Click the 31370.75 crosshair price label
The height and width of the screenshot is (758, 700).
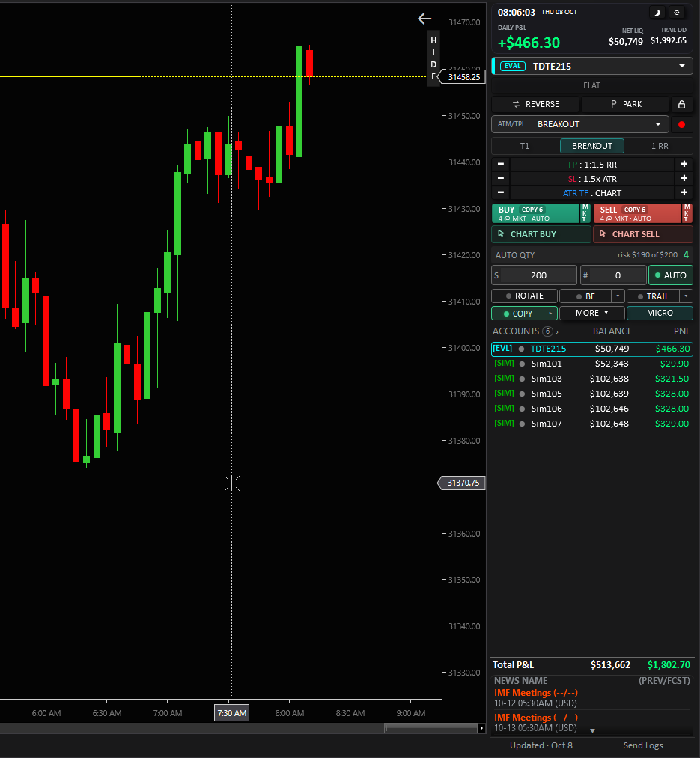pyautogui.click(x=463, y=483)
